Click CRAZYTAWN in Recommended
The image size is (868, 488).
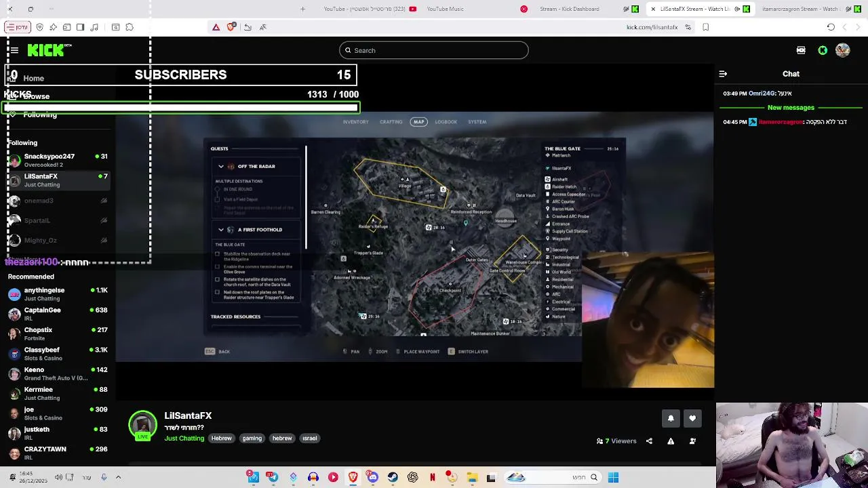[x=58, y=453]
